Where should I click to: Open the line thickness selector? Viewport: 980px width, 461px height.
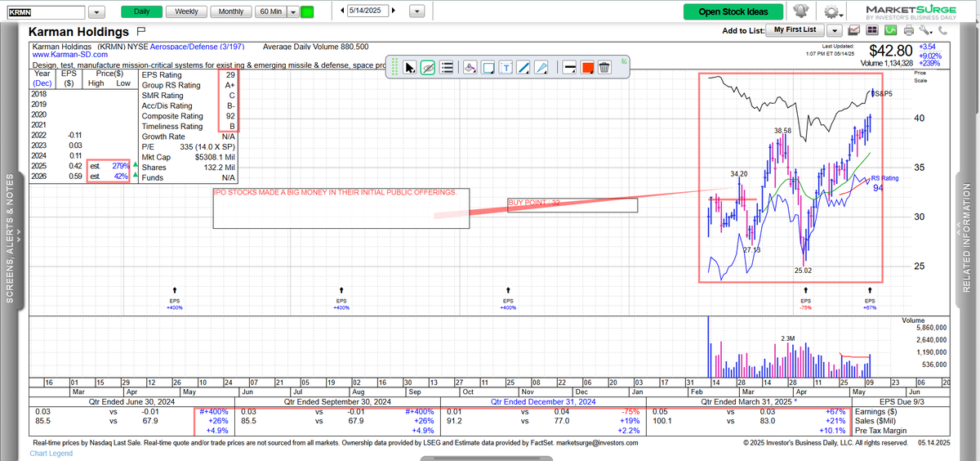[568, 68]
